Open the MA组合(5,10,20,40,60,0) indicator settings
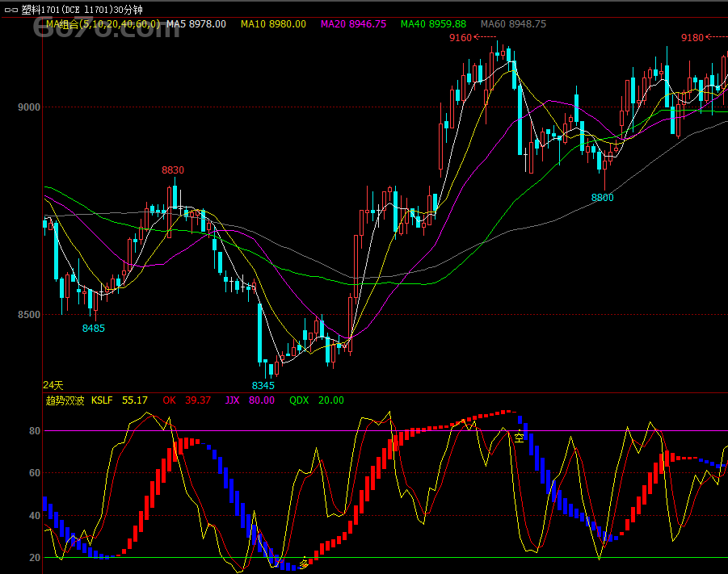Viewport: 728px width, 574px height. 103,24
